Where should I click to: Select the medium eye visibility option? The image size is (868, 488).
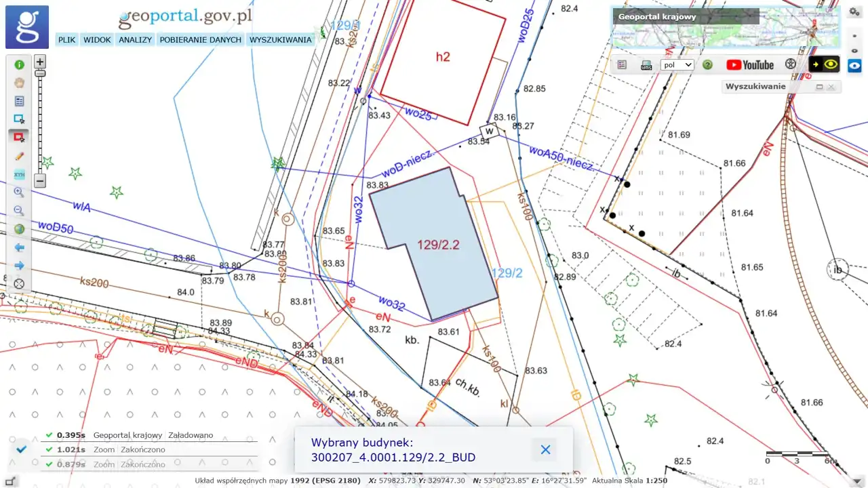pos(854,50)
